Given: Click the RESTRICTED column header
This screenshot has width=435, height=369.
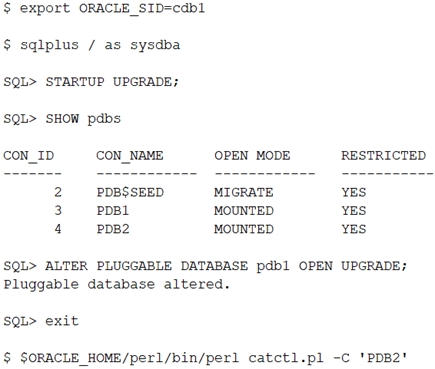Looking at the screenshot, I should coord(383,156).
